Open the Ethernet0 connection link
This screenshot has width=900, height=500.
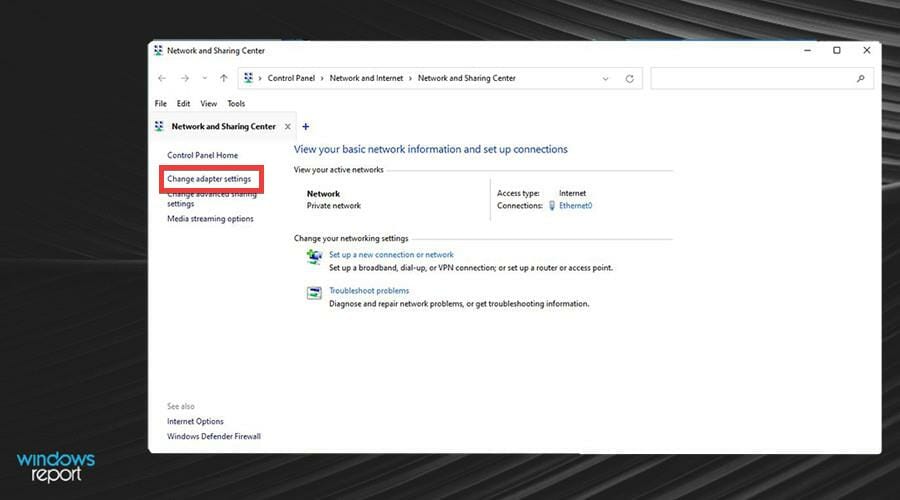[x=576, y=206]
